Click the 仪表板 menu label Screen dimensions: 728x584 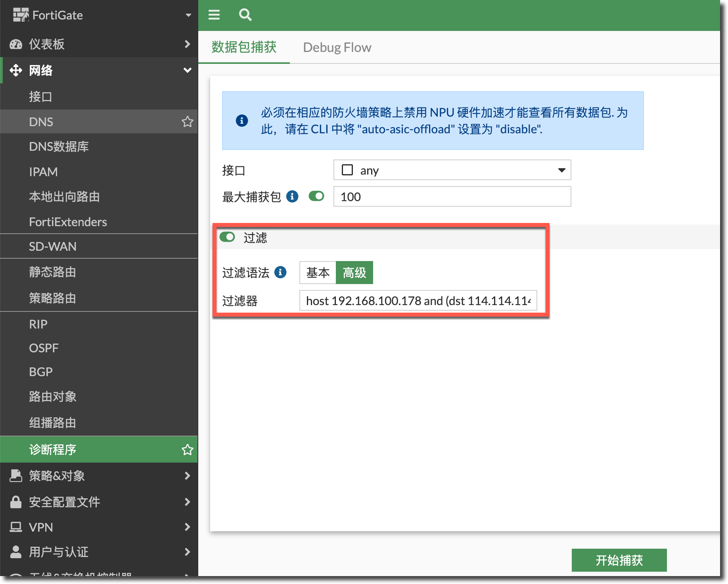(x=47, y=44)
